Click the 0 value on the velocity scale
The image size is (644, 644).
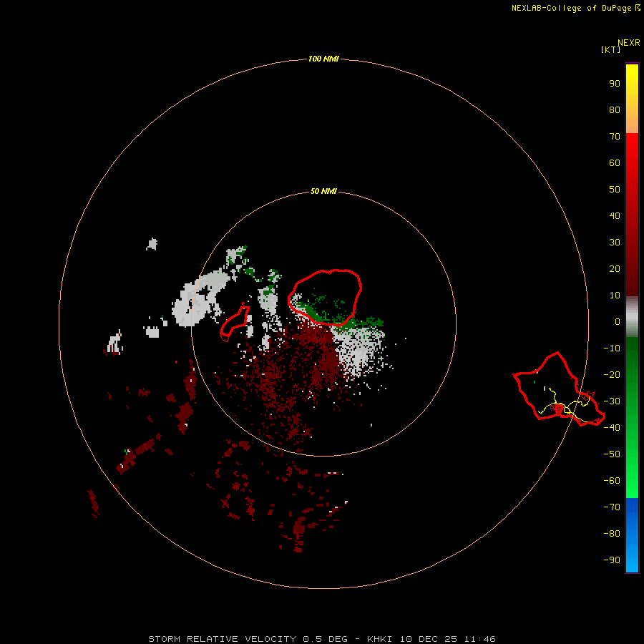tap(618, 321)
